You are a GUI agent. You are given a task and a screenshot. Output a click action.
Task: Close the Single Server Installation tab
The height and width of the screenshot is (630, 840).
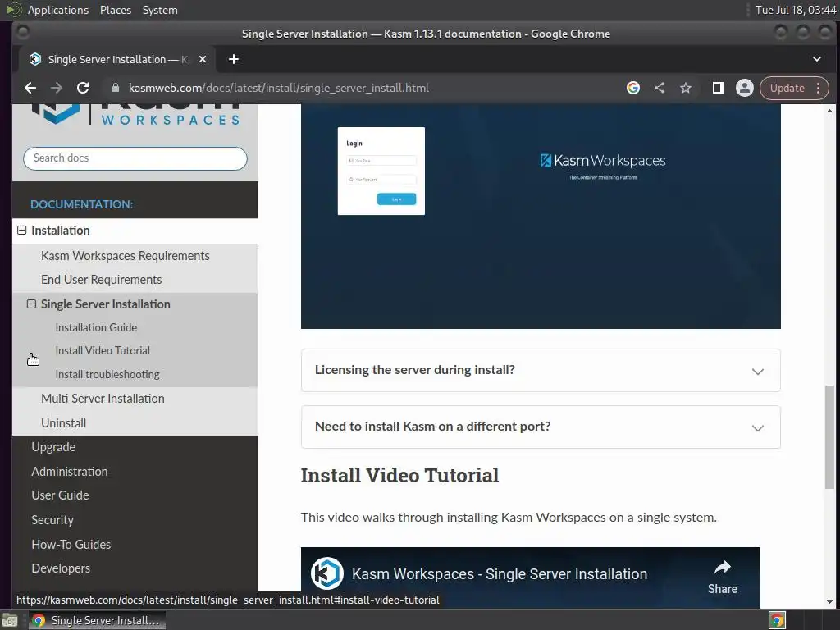point(203,59)
